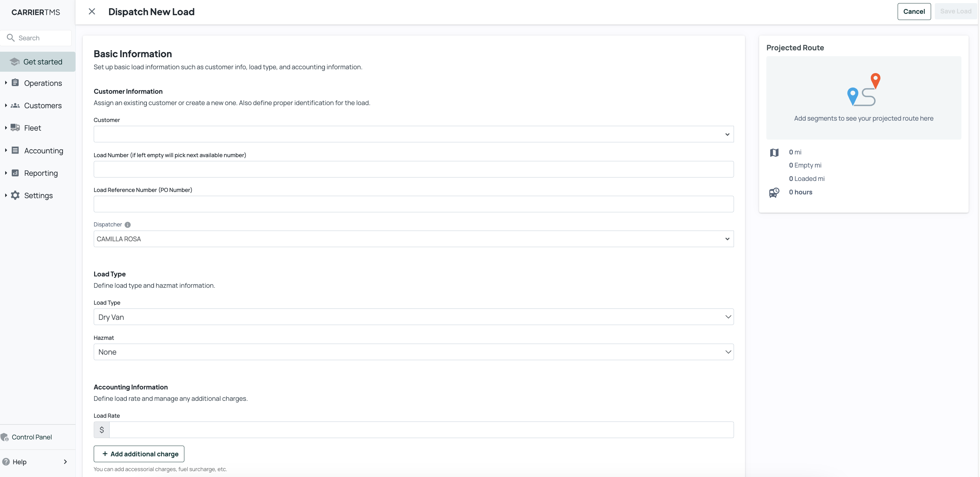Expand the Fleet menu arrow
Viewport: 980px width, 477px height.
pos(6,128)
